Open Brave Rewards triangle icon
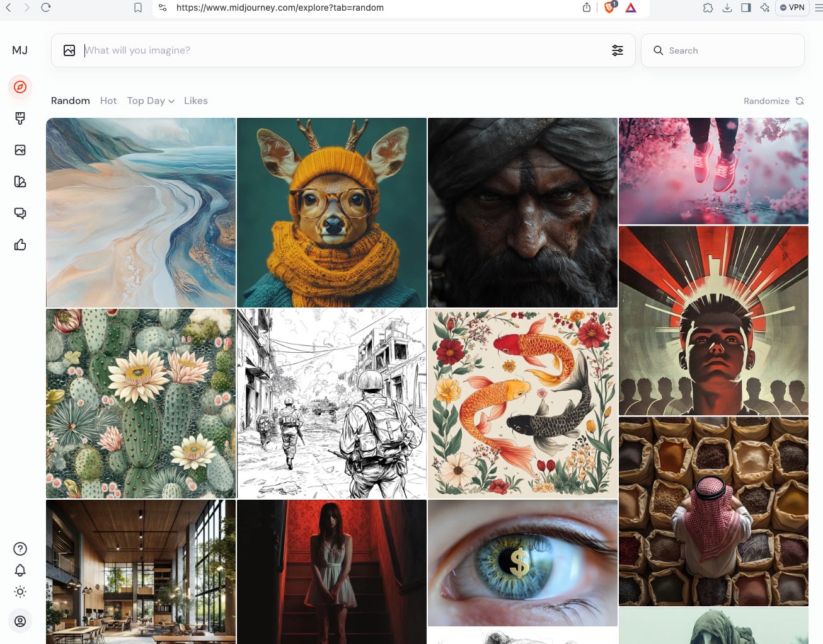 [631, 8]
